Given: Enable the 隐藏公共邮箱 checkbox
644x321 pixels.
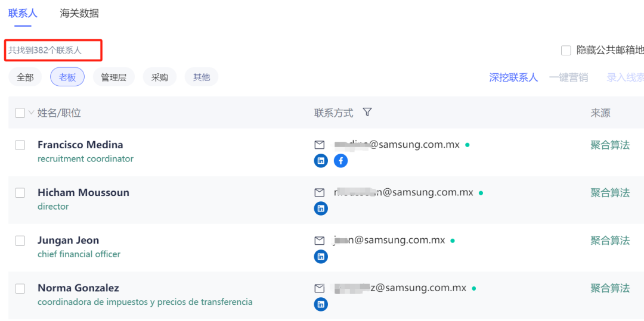Looking at the screenshot, I should (566, 51).
